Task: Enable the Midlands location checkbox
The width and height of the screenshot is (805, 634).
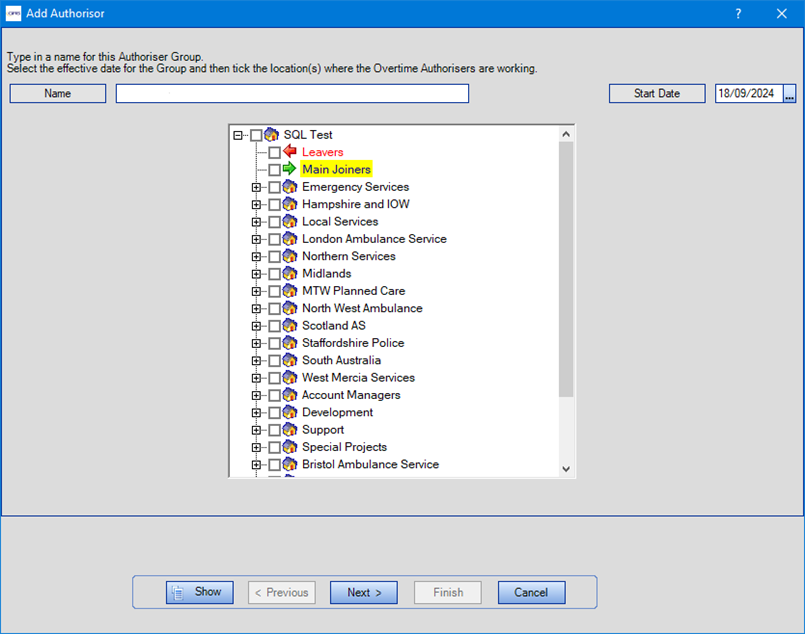Action: point(275,274)
